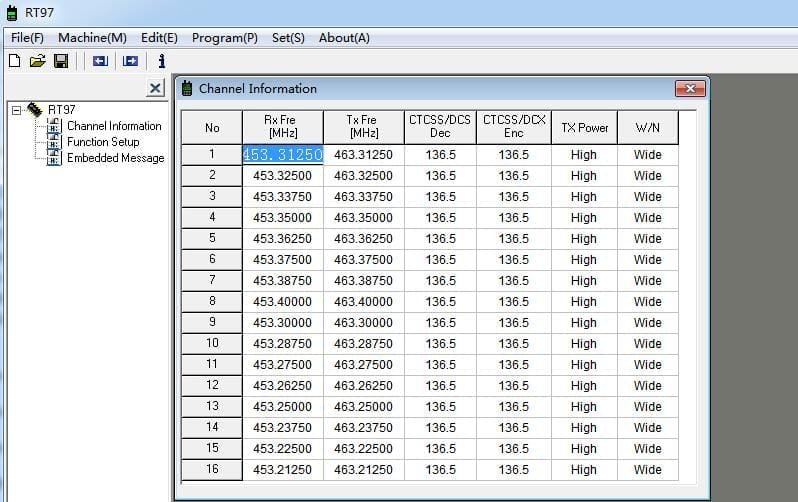Click the New file toolbar icon
Image resolution: width=798 pixels, height=502 pixels.
tap(14, 62)
